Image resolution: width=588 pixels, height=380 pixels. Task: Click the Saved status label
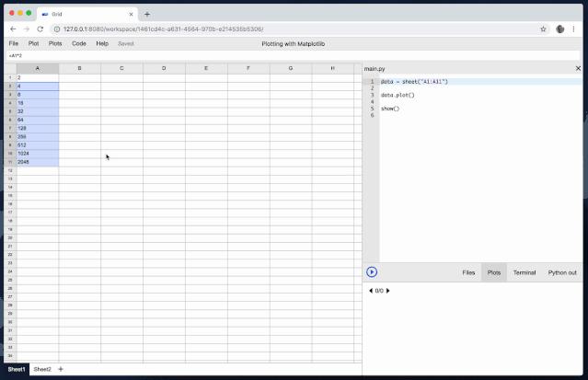tap(126, 43)
